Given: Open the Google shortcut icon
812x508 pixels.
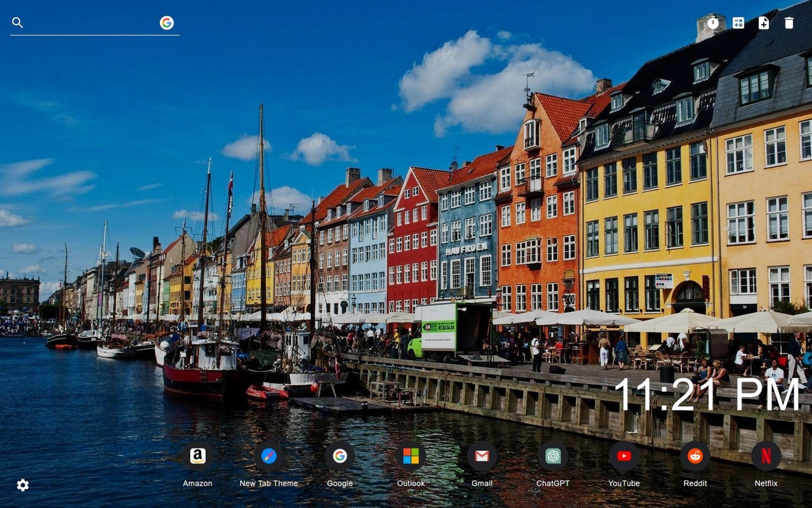Looking at the screenshot, I should pos(340,456).
